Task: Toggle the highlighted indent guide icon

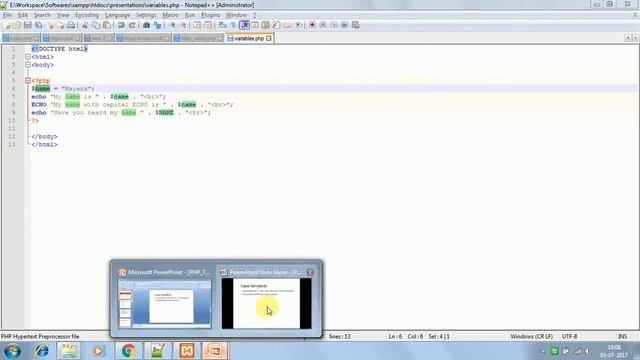Action: (x=244, y=25)
